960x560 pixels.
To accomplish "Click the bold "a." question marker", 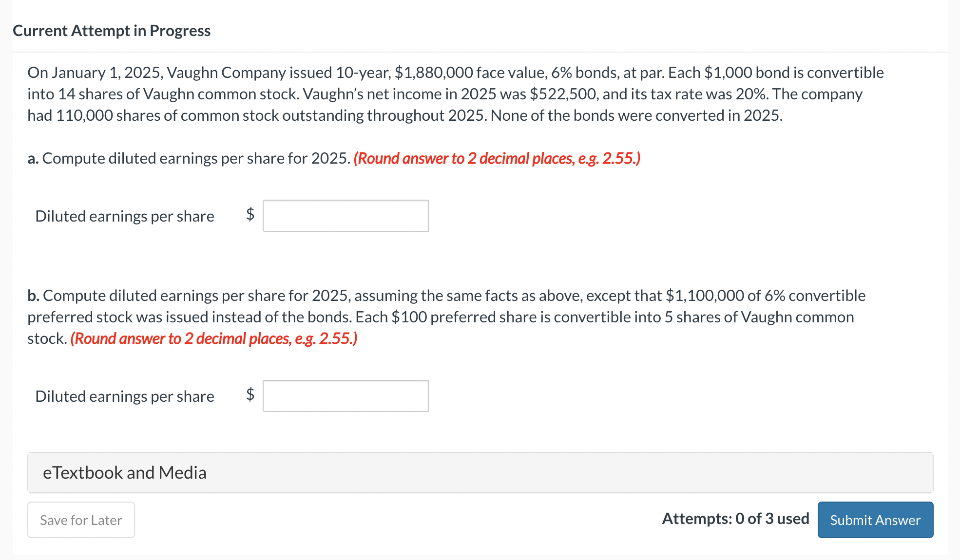I will tap(33, 158).
